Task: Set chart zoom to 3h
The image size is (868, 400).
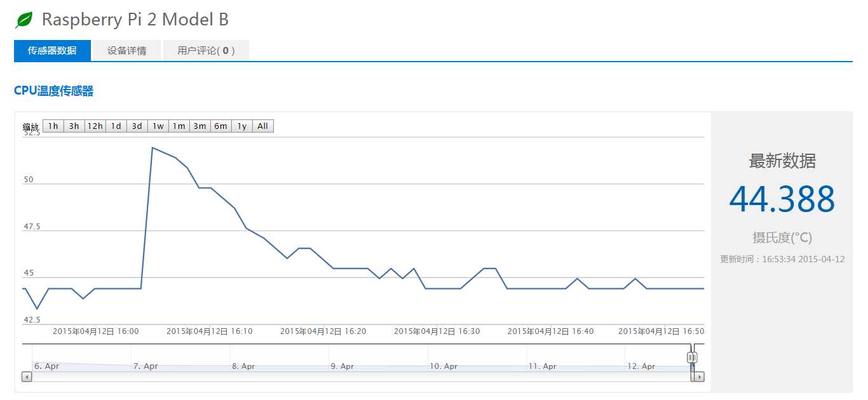Action: (74, 126)
